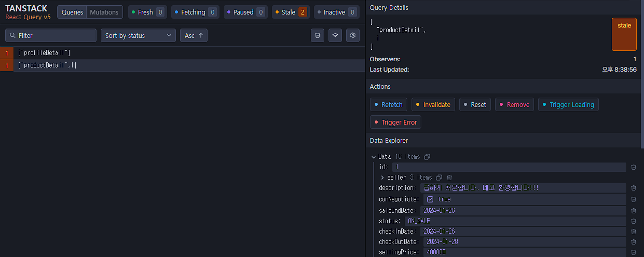Toggle sort order Asc button

tap(194, 35)
